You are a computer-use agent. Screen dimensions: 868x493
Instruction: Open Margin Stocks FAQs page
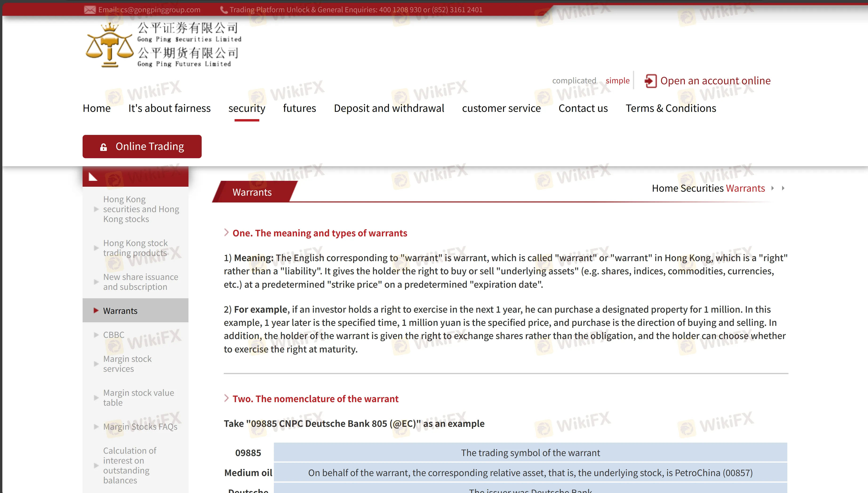[140, 427]
